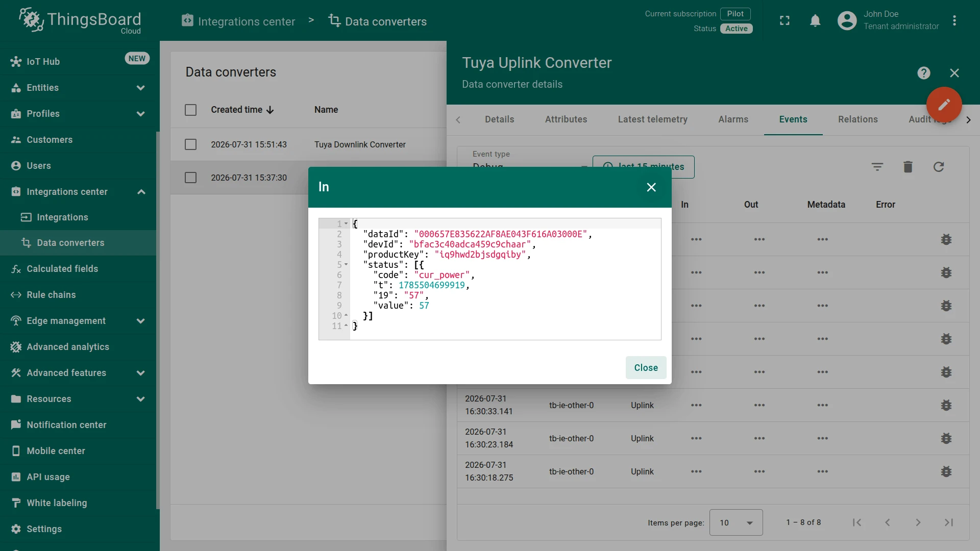Toggle fullscreen mode icon
Viewport: 980px width, 551px height.
click(x=785, y=21)
